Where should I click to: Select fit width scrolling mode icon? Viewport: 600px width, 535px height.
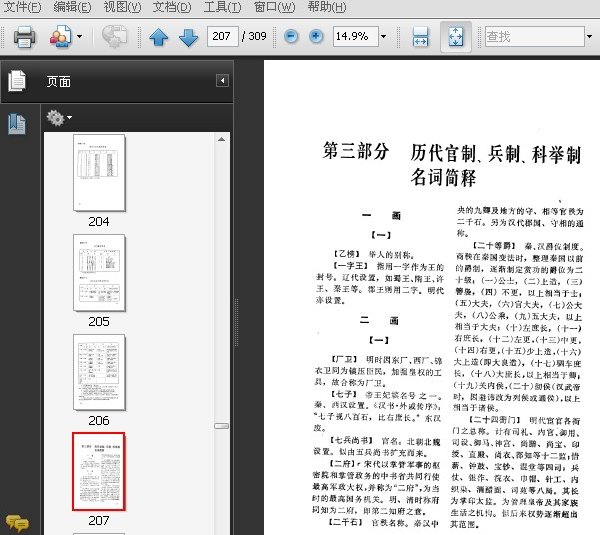(420, 37)
